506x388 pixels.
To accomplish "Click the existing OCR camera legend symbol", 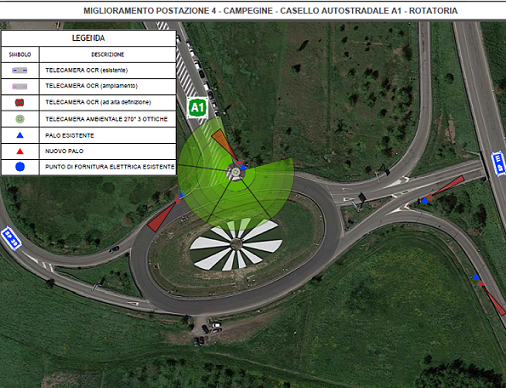I will coord(20,70).
